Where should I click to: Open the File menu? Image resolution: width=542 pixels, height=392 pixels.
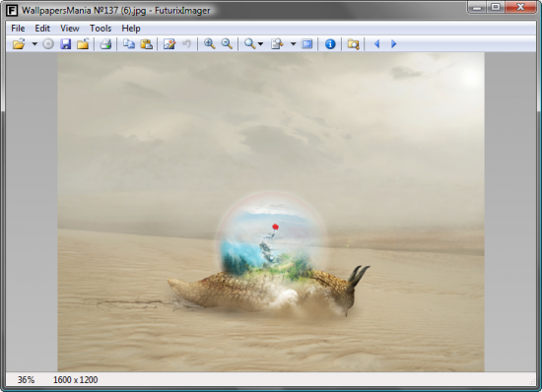pos(18,29)
